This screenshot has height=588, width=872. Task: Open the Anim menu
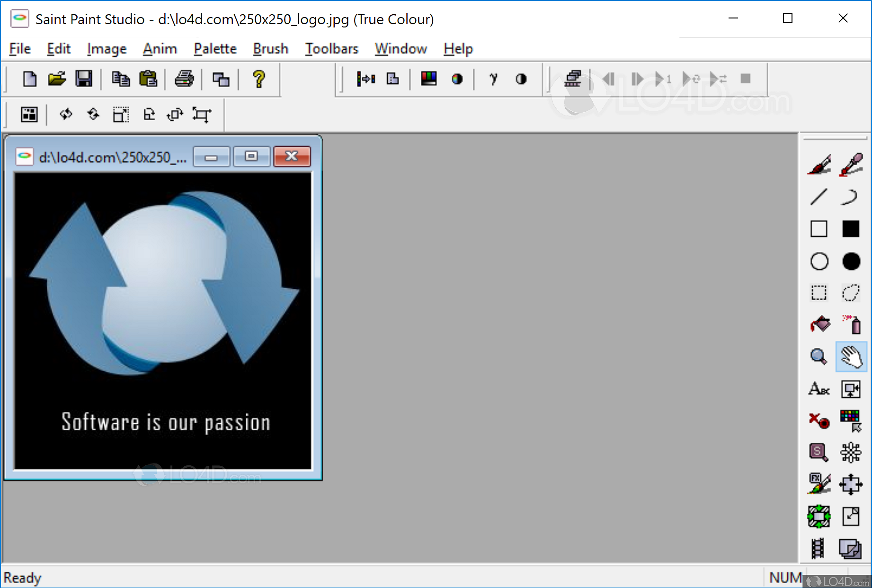(160, 48)
